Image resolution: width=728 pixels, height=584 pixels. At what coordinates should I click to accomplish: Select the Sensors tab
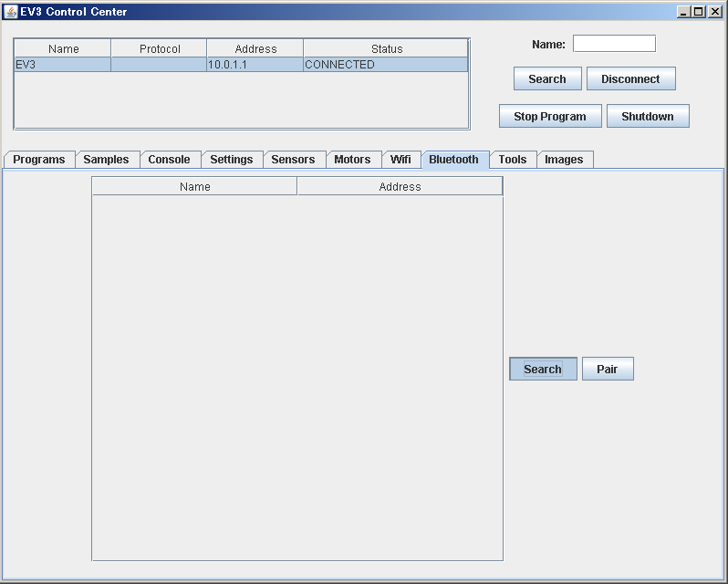[x=293, y=159]
